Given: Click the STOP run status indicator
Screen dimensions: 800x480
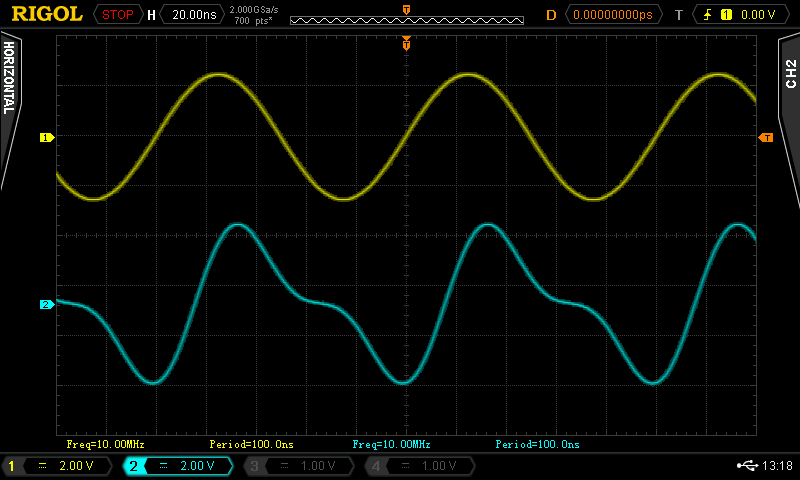Looking at the screenshot, I should [x=117, y=15].
